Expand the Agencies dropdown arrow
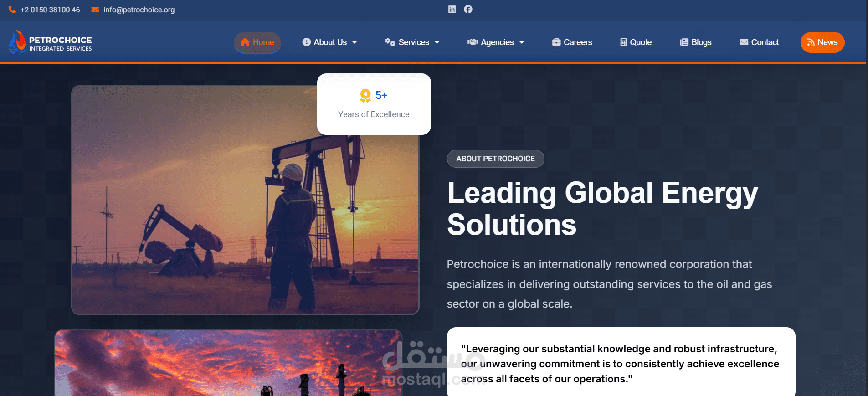The height and width of the screenshot is (396, 868). coord(522,43)
